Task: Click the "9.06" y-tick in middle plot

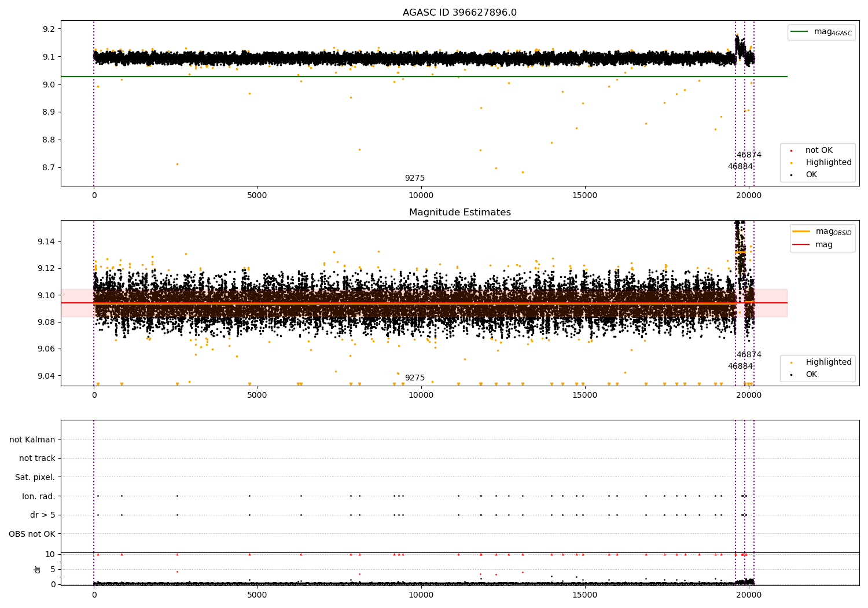Action: click(x=47, y=349)
